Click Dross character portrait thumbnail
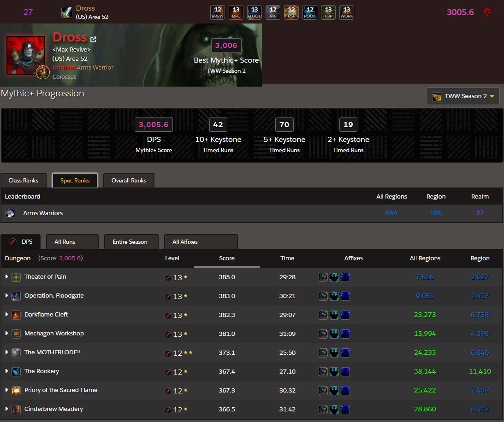504x422 pixels. click(26, 55)
